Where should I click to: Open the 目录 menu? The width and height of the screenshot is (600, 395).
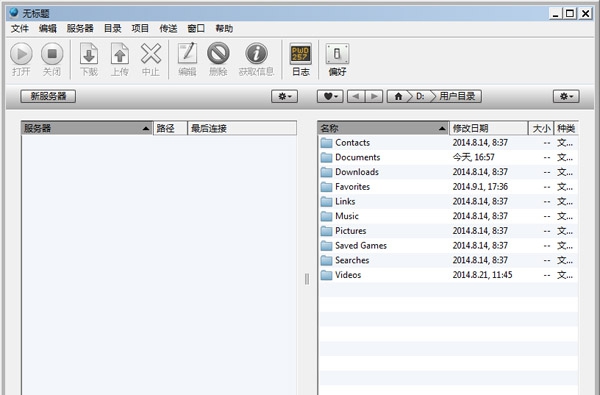click(112, 29)
